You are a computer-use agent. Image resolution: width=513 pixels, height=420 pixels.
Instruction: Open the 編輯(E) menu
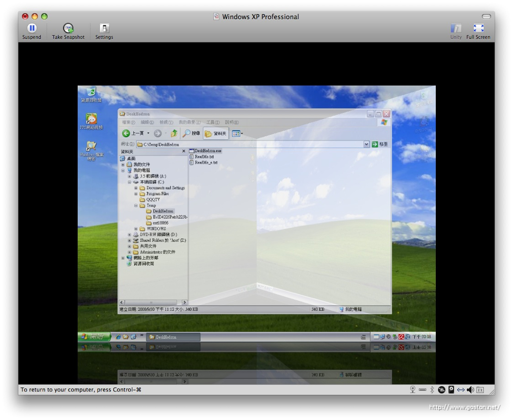pos(147,122)
